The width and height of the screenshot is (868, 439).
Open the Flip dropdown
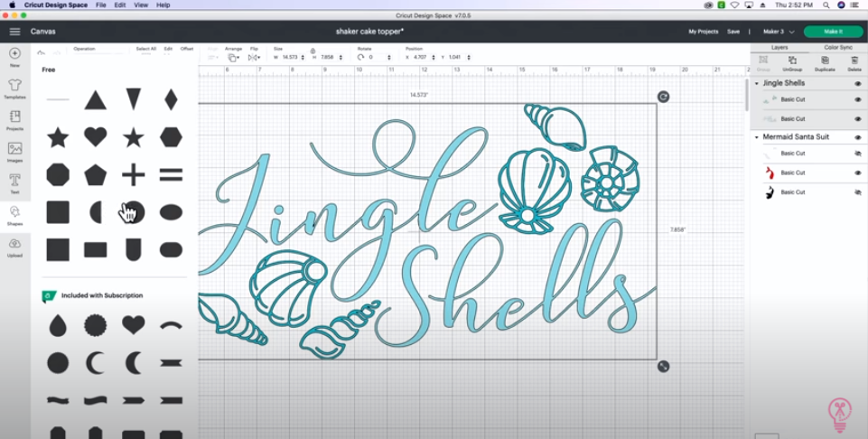(x=254, y=58)
